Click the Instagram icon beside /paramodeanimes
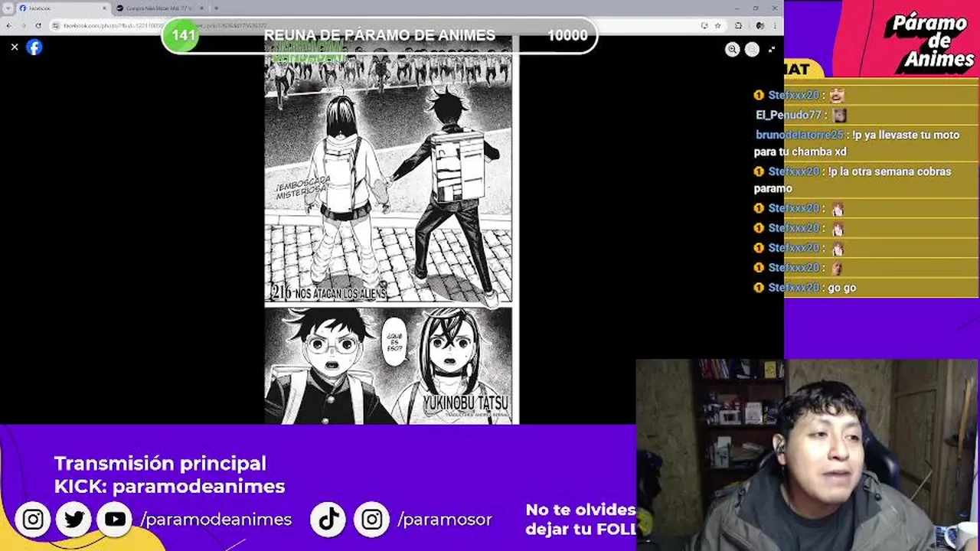This screenshot has width=980, height=551. [x=33, y=520]
